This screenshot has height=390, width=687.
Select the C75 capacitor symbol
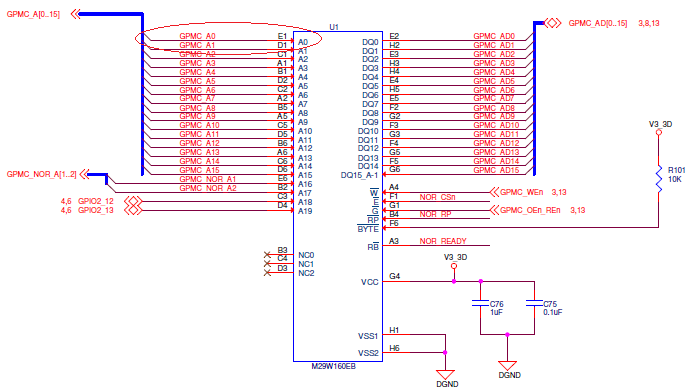[x=535, y=303]
